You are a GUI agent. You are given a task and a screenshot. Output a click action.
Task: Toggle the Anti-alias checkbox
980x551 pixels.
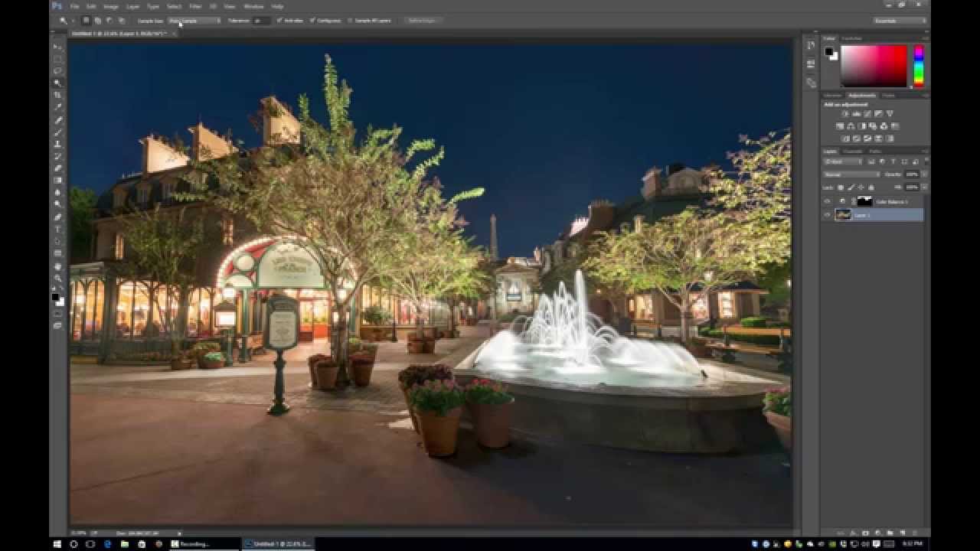279,21
